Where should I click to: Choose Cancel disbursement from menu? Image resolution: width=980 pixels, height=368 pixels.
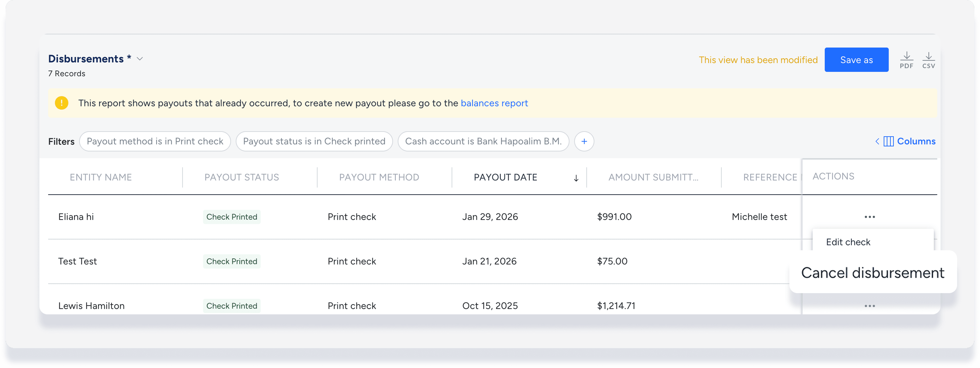coord(872,273)
